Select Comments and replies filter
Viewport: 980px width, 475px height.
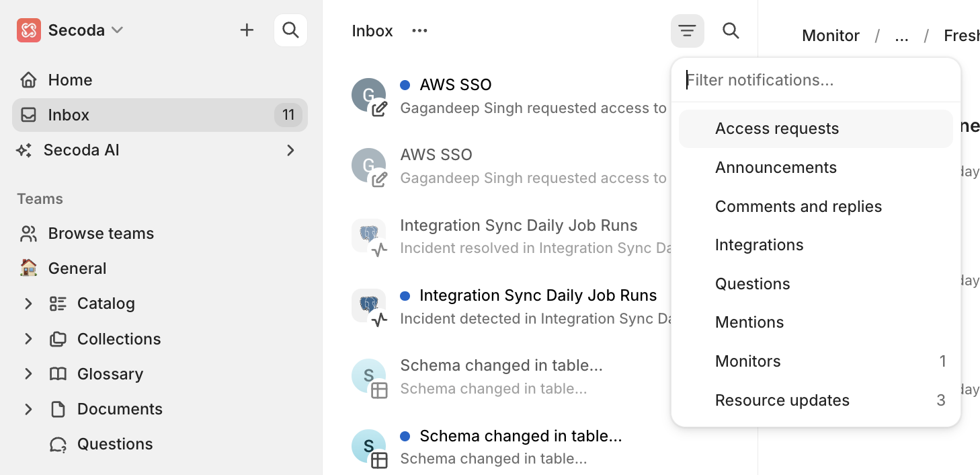tap(799, 207)
